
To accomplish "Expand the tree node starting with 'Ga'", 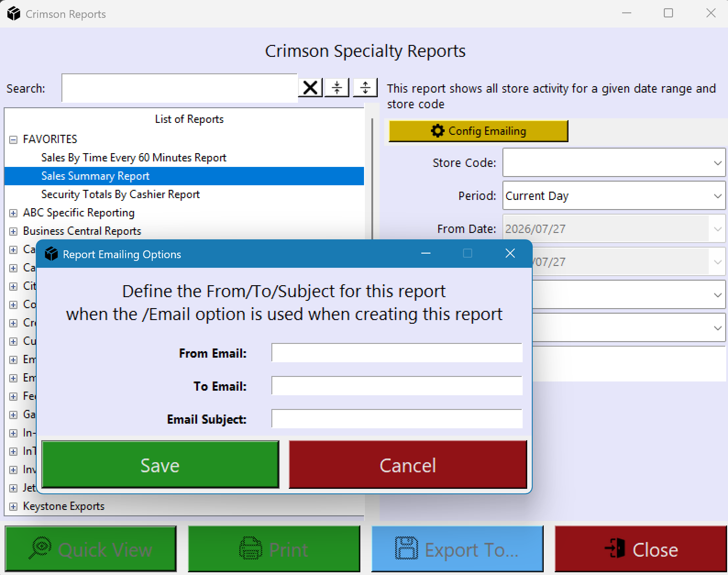I will click(13, 415).
